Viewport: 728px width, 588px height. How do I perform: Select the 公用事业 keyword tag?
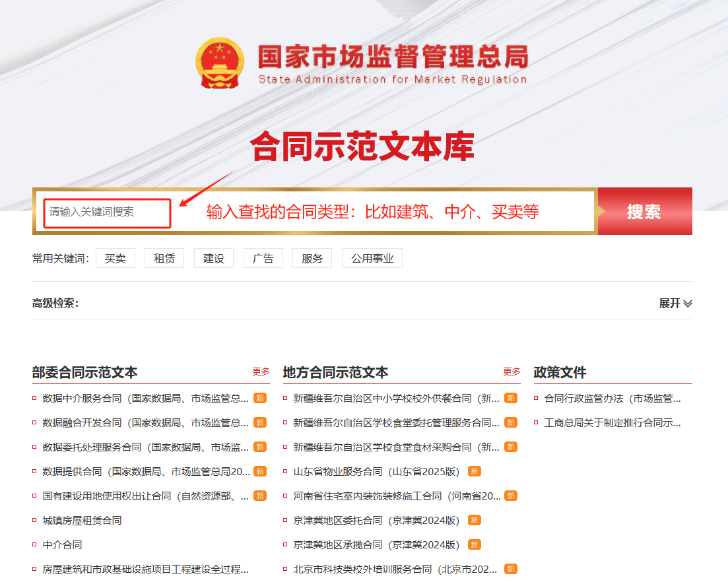point(372,259)
